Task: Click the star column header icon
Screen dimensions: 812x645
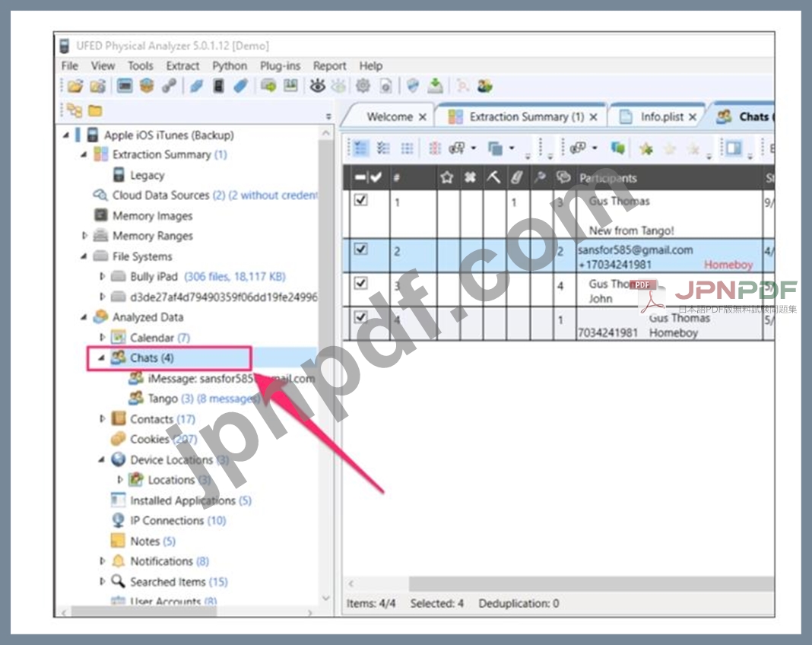Action: coord(446,178)
